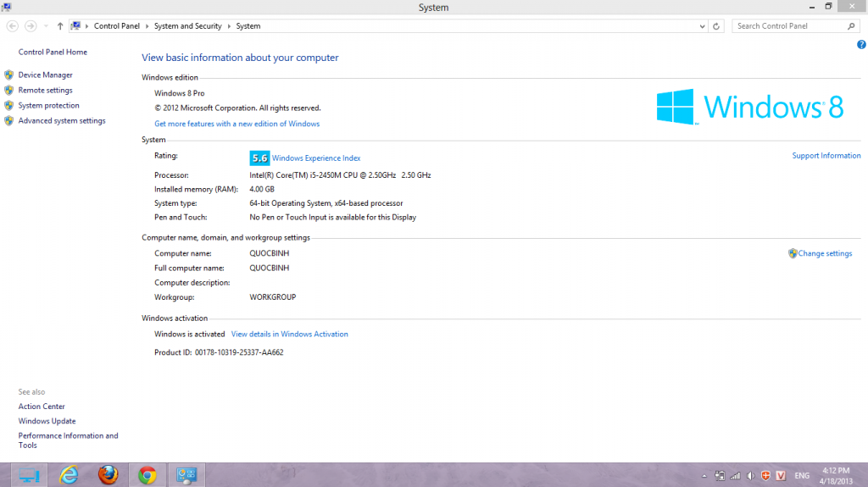Click the 4.00 GB installed memory value

(x=262, y=189)
